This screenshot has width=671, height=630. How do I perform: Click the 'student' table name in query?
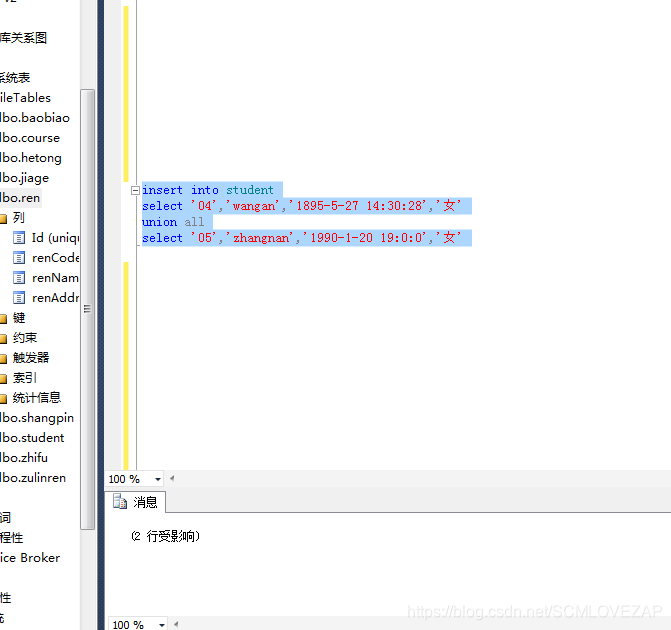pyautogui.click(x=249, y=190)
